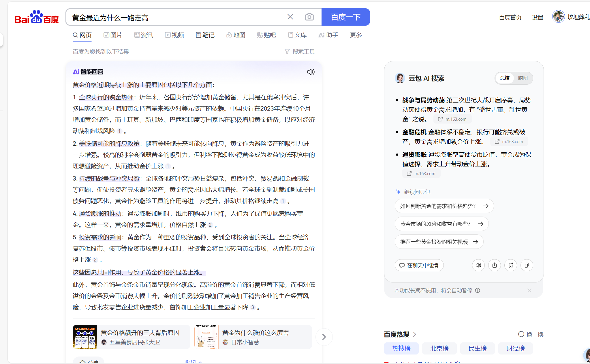Viewport: 590px width, 364px height.
Task: Clear the search box with X icon
Action: [x=290, y=17]
